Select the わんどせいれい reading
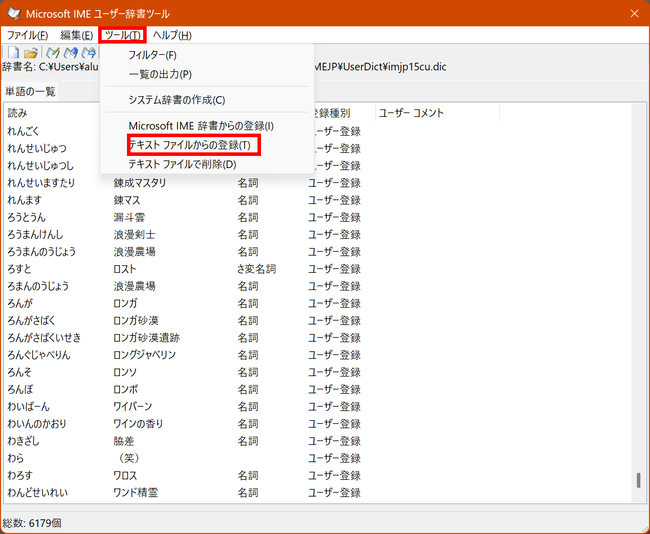650x534 pixels. pos(37,493)
